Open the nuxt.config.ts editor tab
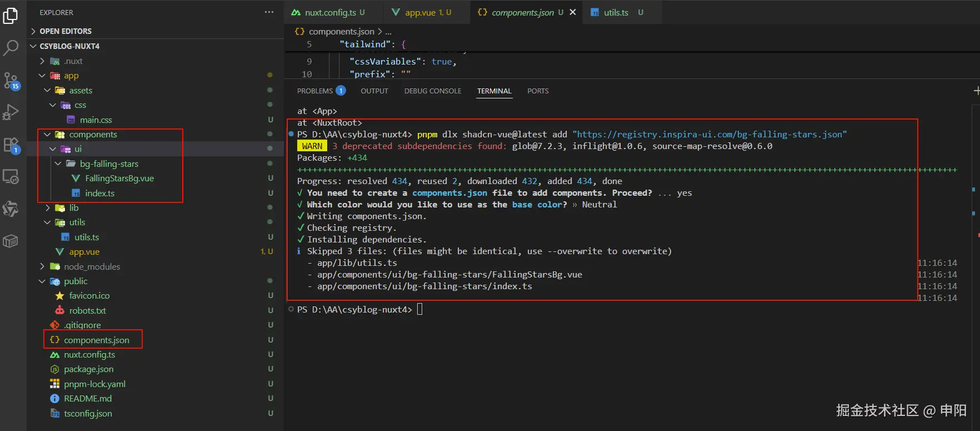The image size is (980, 431). (x=330, y=12)
